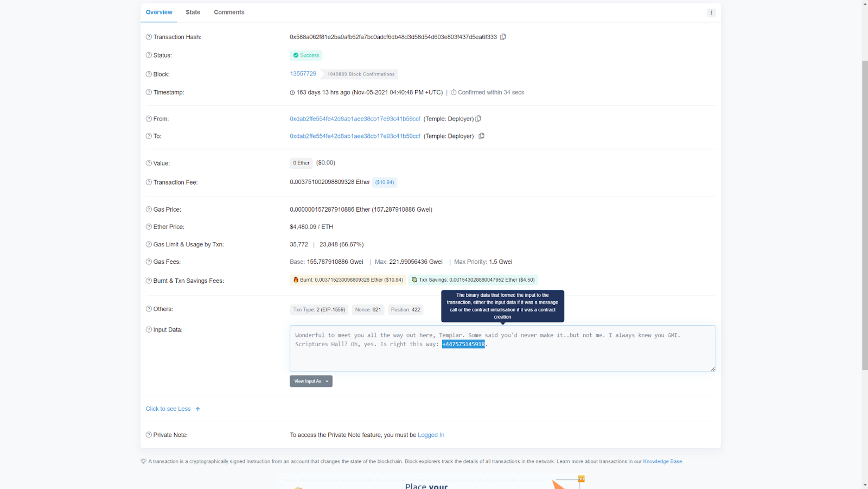This screenshot has height=489, width=868.
Task: Click help icon beside Others
Action: 149,309
